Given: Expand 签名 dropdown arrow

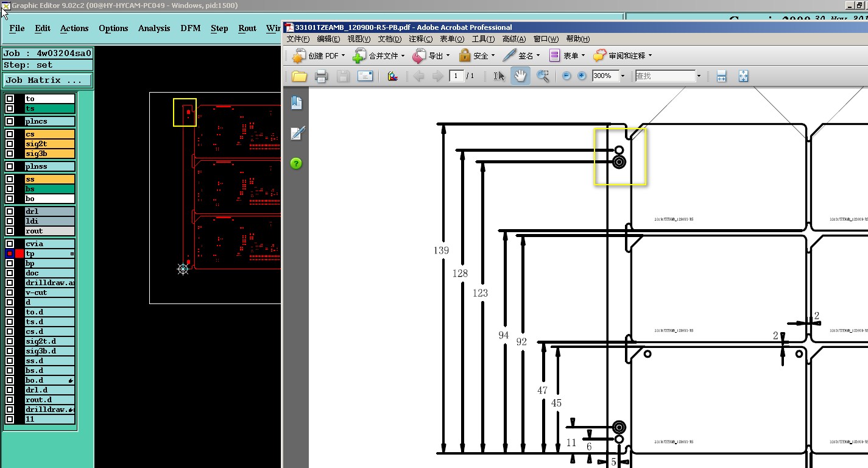Looking at the screenshot, I should pos(538,56).
